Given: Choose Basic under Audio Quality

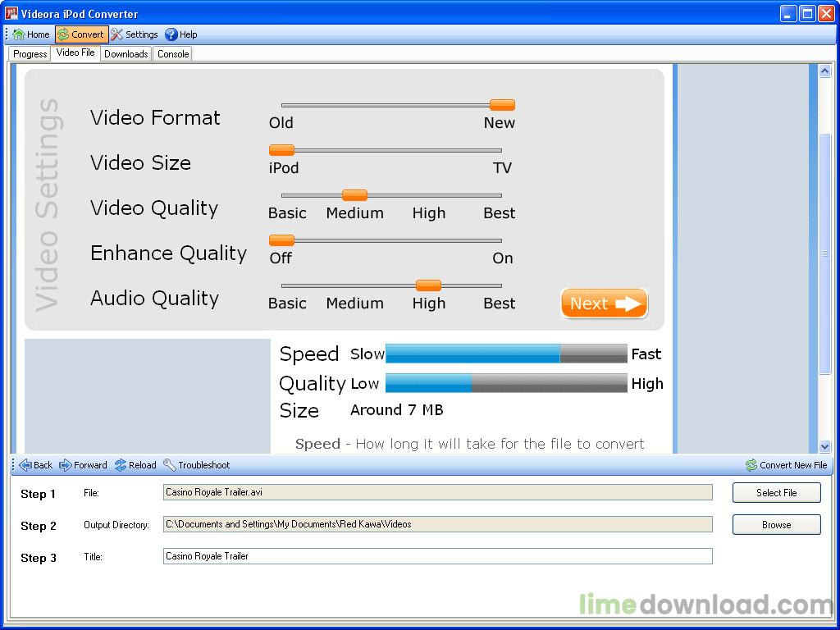Looking at the screenshot, I should (287, 304).
